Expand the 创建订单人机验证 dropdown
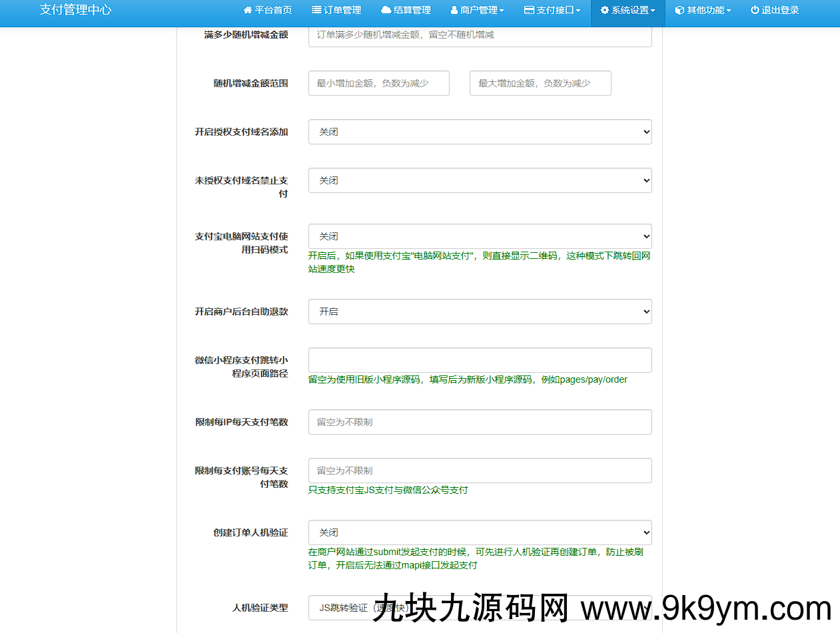The width and height of the screenshot is (840, 633). pos(480,532)
